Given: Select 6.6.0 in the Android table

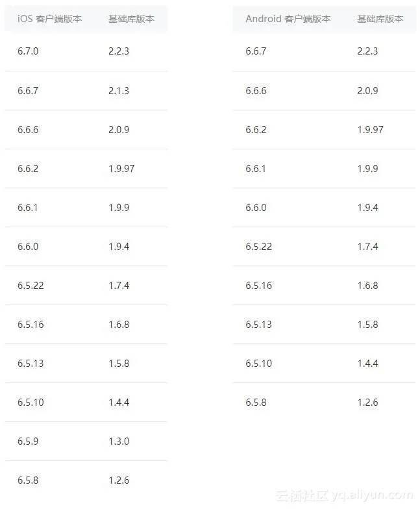Looking at the screenshot, I should coord(256,207).
